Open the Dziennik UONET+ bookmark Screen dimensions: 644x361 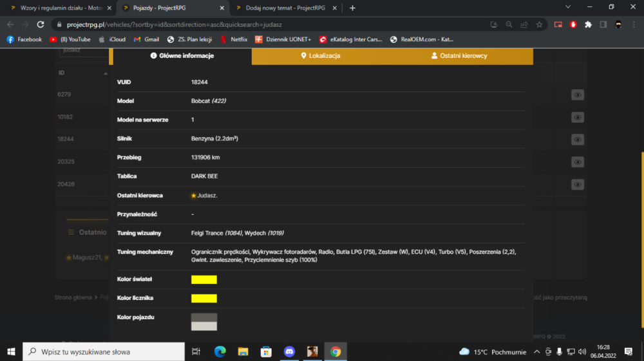pyautogui.click(x=283, y=39)
